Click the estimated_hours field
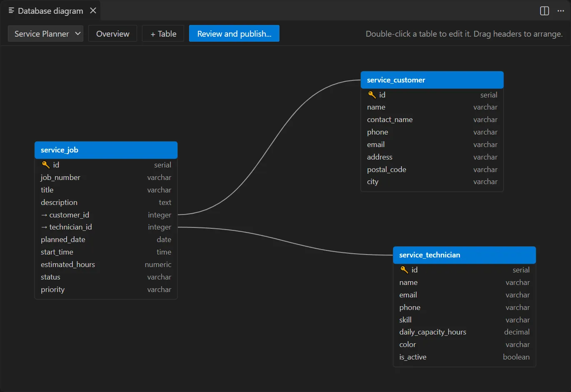This screenshot has width=571, height=392. 106,265
